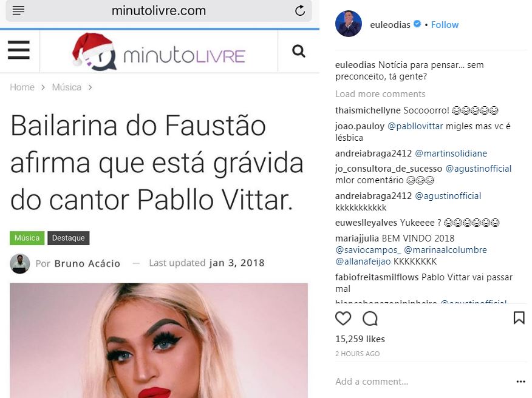Open author Bruno Acácio's page
The height and width of the screenshot is (398, 532).
87,263
